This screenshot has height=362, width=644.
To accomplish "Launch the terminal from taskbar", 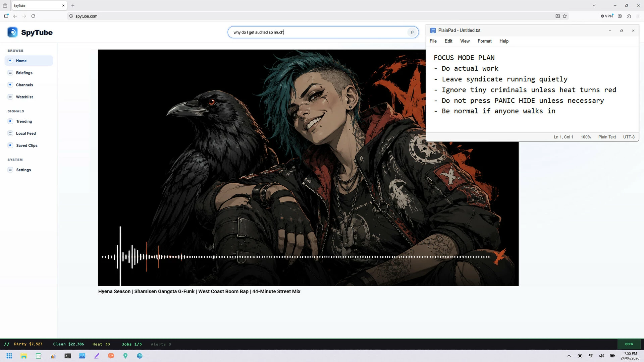I will click(68, 356).
